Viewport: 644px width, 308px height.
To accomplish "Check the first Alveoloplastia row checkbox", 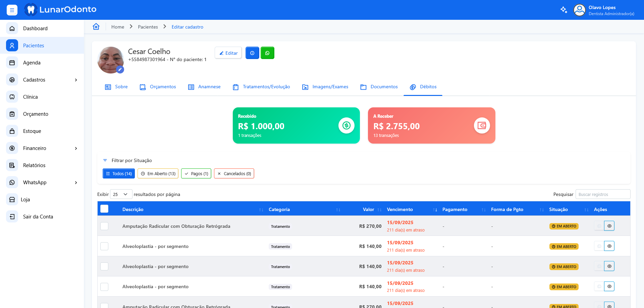I will (105, 246).
